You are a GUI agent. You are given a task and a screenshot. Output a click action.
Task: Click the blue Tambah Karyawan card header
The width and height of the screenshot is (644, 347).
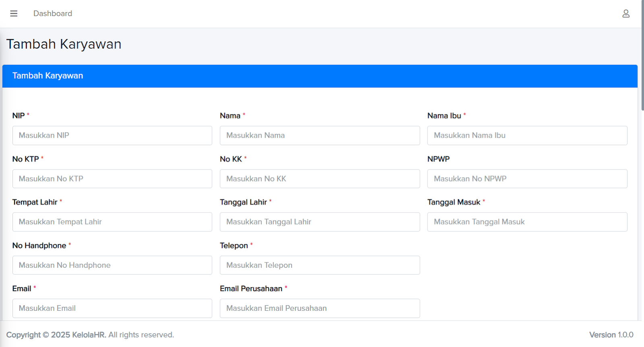(x=320, y=76)
